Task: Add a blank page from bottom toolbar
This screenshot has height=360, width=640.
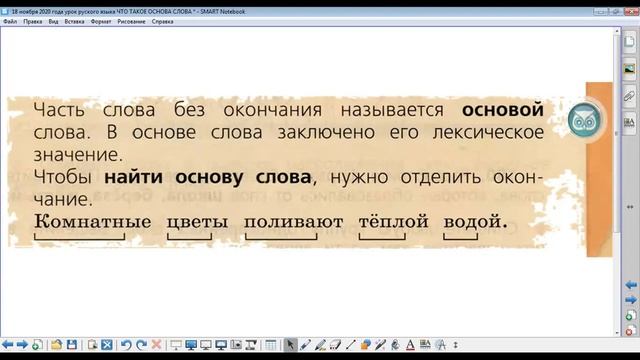Action: click(x=37, y=345)
